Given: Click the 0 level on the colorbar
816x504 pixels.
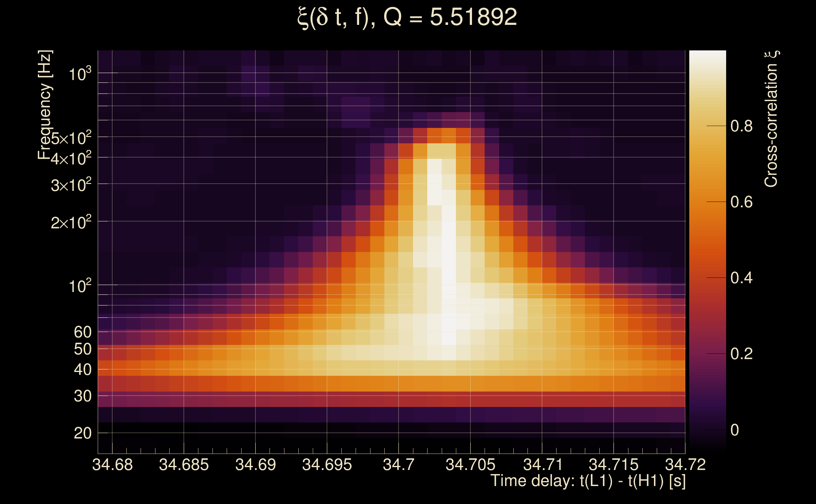Looking at the screenshot, I should click(735, 430).
